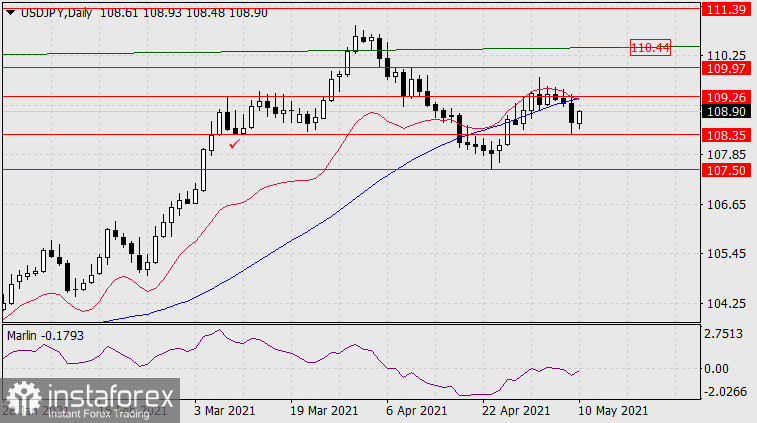Click the red check mark on chart
757x423 pixels.
pos(234,144)
